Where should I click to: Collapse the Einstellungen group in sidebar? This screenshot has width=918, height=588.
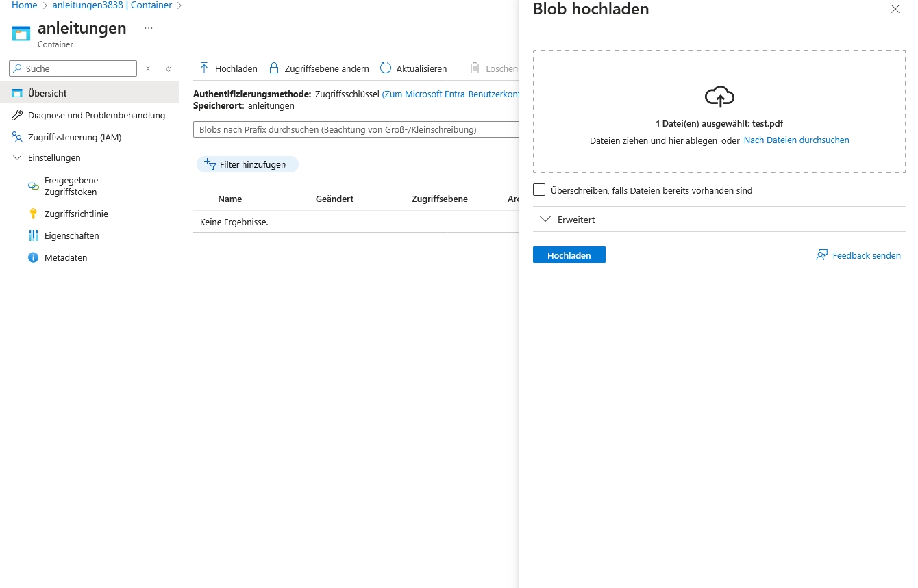(17, 158)
